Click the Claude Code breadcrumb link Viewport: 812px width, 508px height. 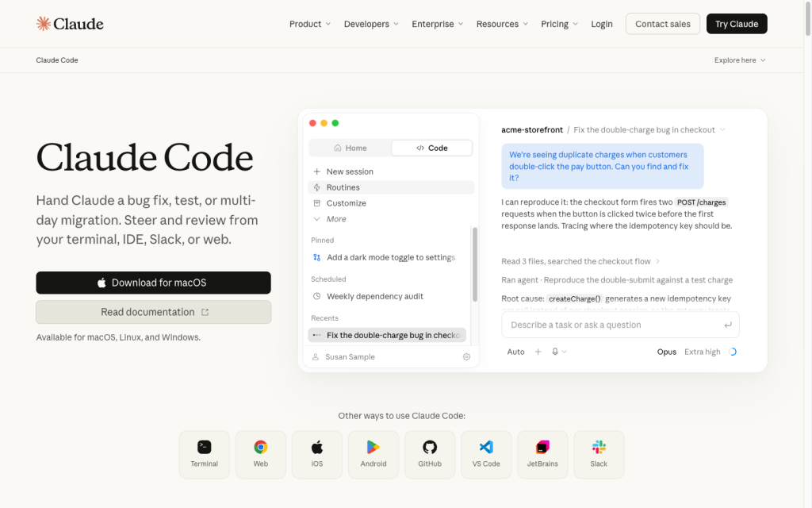(57, 60)
